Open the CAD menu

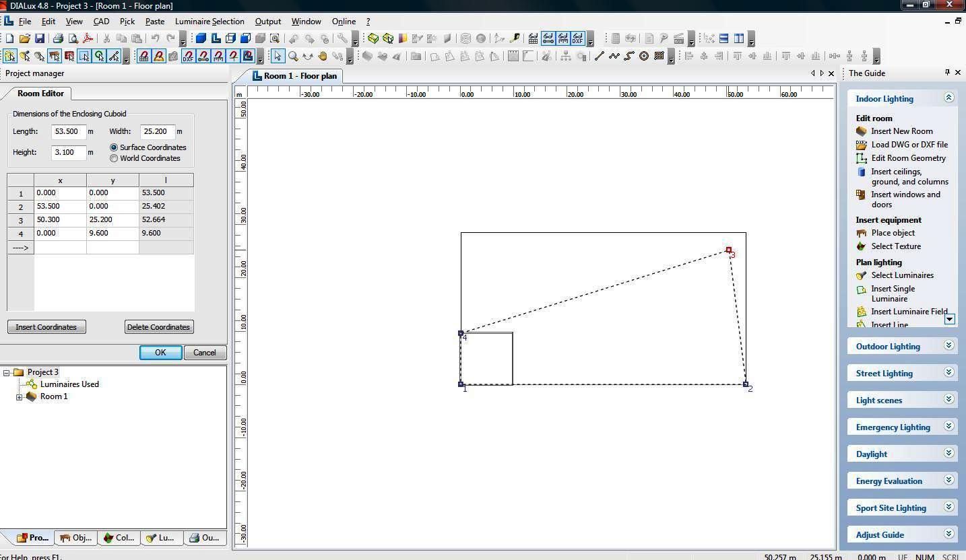(x=101, y=22)
